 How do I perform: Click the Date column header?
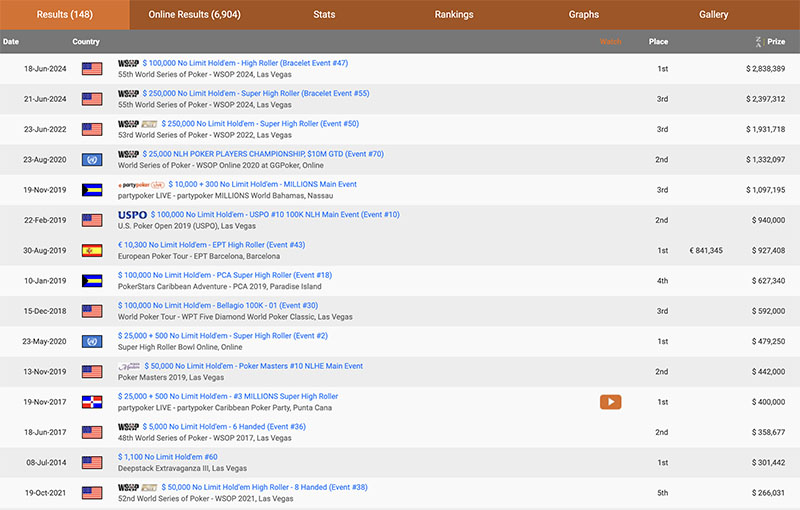point(11,42)
